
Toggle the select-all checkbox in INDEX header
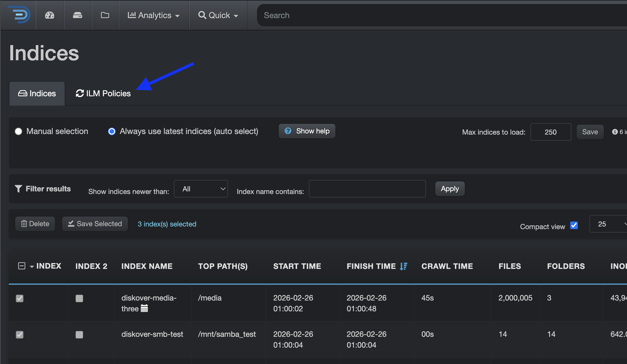22,266
